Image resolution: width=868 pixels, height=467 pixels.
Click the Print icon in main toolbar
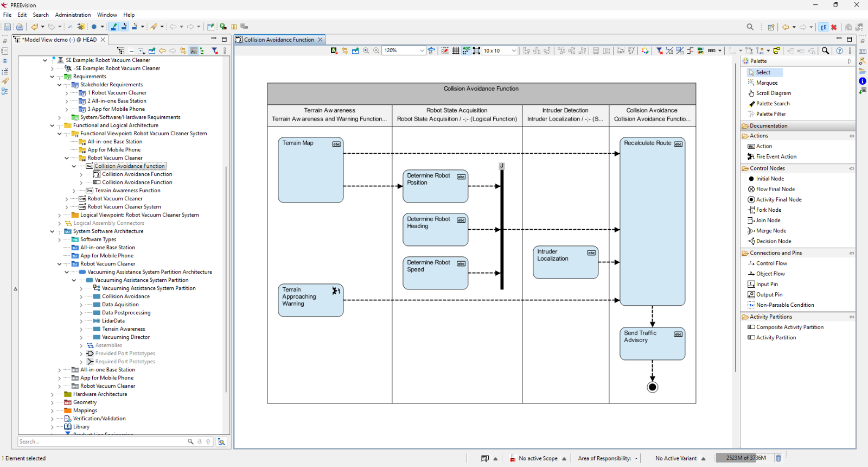(20, 27)
